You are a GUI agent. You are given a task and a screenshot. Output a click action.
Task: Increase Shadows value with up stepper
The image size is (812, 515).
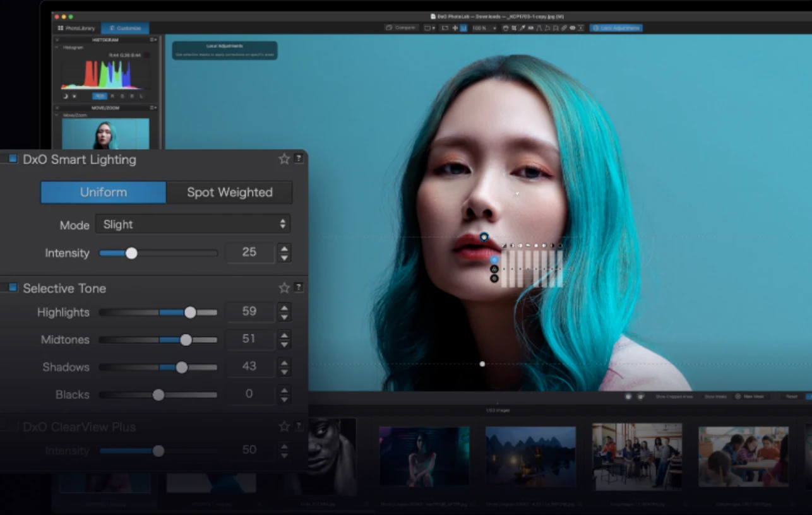coord(285,363)
